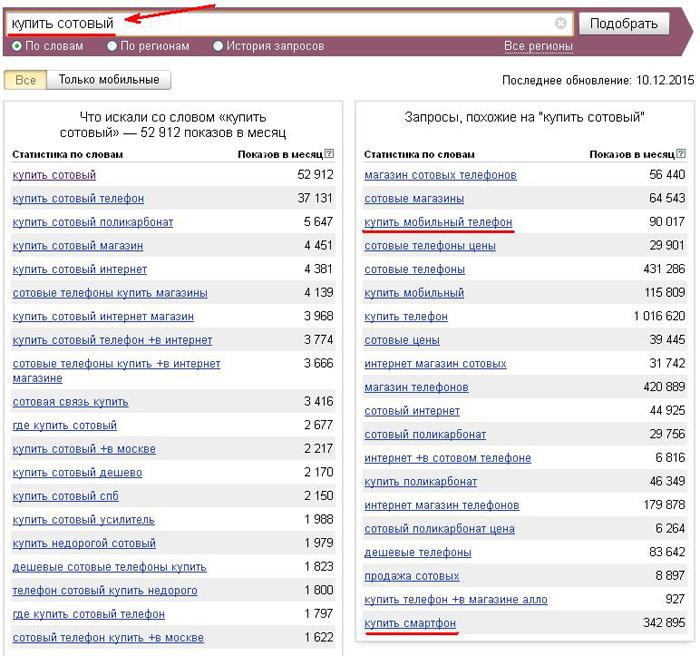700x656 pixels.
Task: Click the help icon in left table header
Action: click(329, 154)
